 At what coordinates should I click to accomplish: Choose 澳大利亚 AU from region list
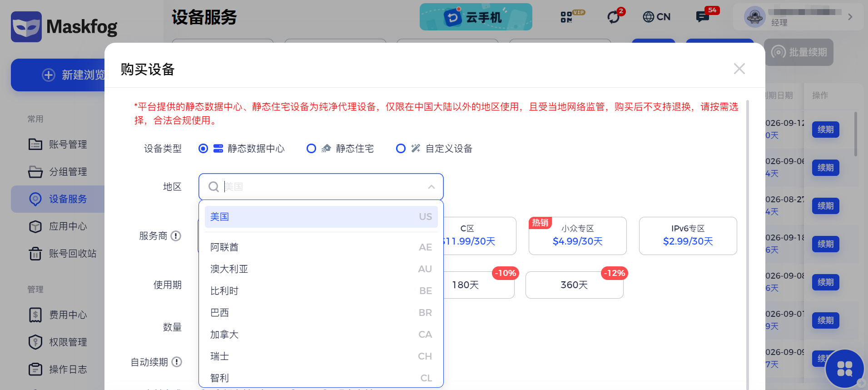click(321, 269)
